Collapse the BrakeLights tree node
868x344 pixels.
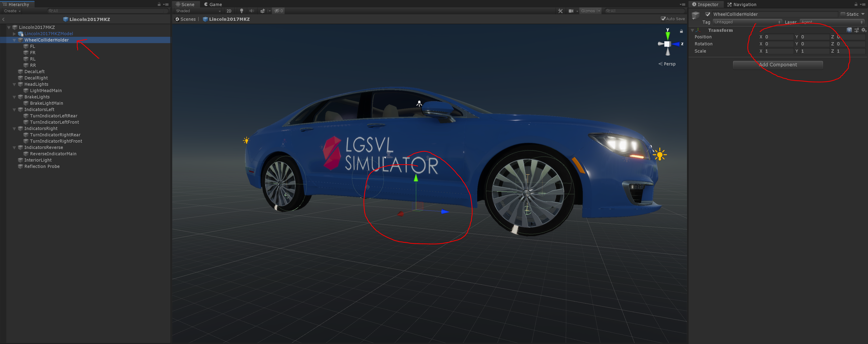(x=14, y=97)
